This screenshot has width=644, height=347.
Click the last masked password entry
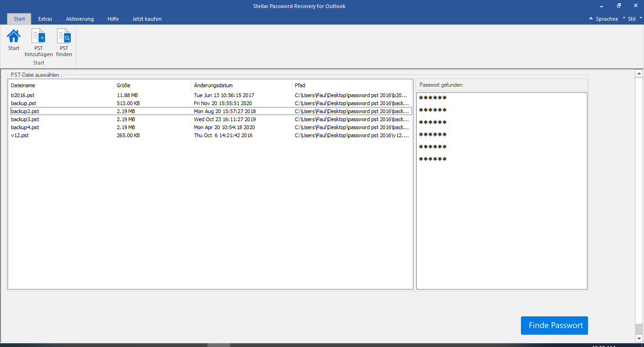pyautogui.click(x=433, y=160)
